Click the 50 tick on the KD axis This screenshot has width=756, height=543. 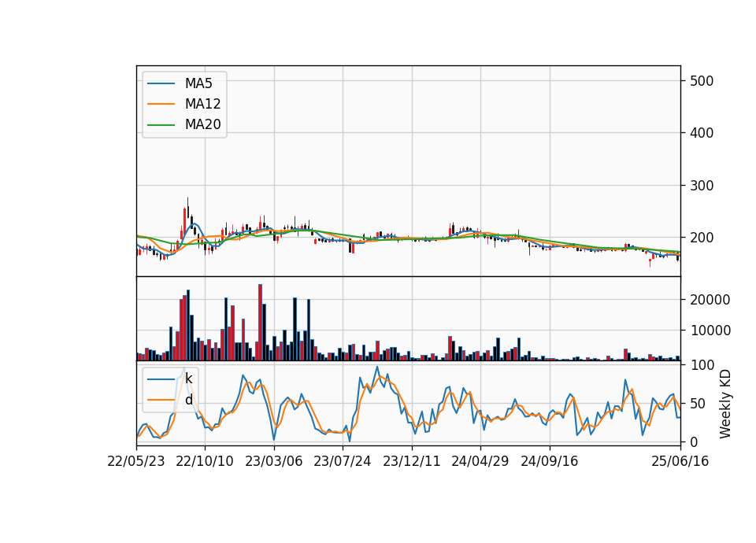[x=698, y=404]
